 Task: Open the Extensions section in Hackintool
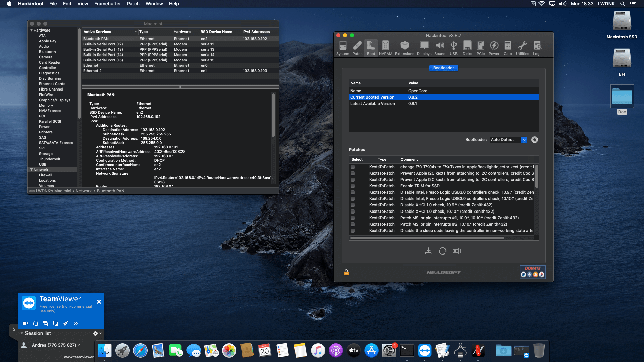pyautogui.click(x=405, y=48)
